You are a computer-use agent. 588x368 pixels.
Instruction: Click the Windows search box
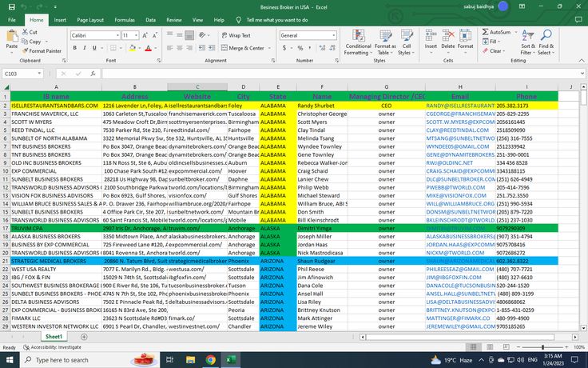point(89,360)
